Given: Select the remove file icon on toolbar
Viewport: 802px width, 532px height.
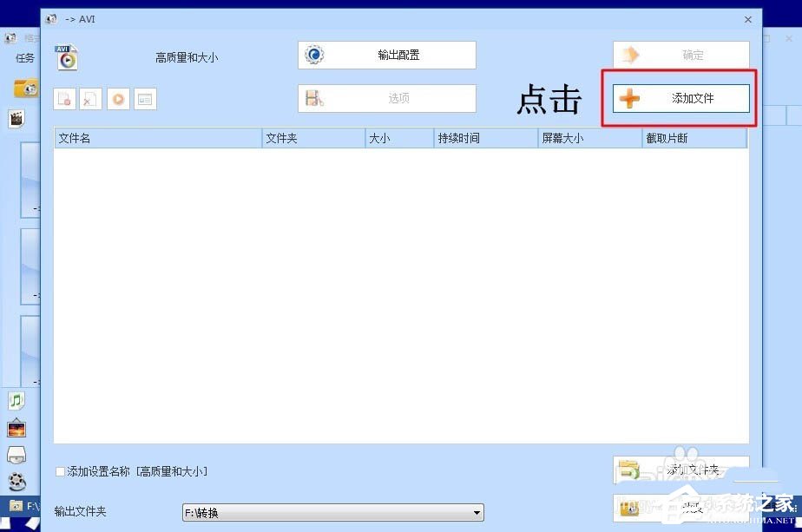Looking at the screenshot, I should (x=64, y=98).
